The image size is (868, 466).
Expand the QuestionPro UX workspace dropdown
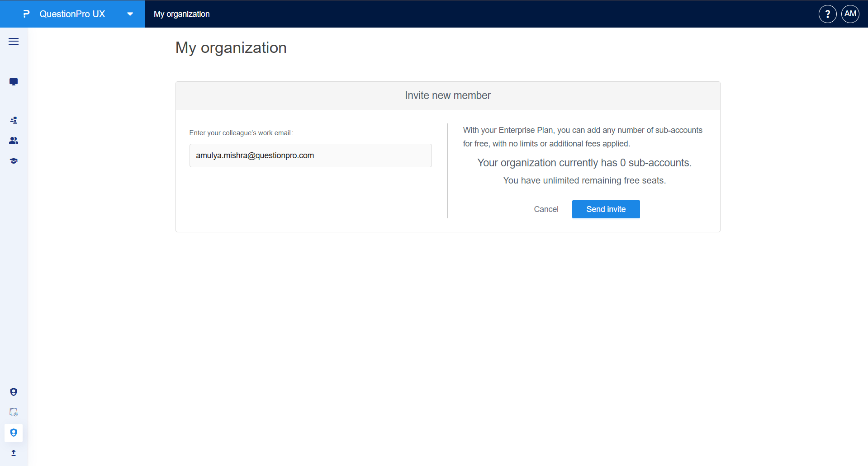130,14
